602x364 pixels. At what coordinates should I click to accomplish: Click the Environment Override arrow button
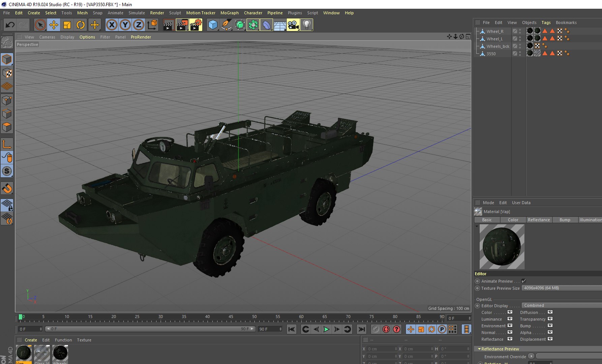[531, 356]
